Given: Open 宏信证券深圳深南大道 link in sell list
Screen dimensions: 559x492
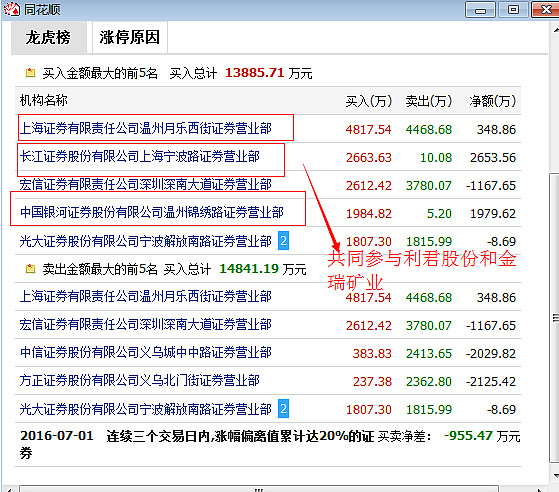Looking at the screenshot, I should tap(145, 324).
